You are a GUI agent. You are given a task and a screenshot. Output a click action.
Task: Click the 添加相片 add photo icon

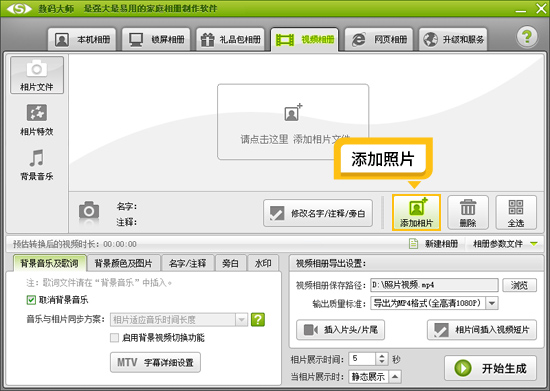click(416, 213)
